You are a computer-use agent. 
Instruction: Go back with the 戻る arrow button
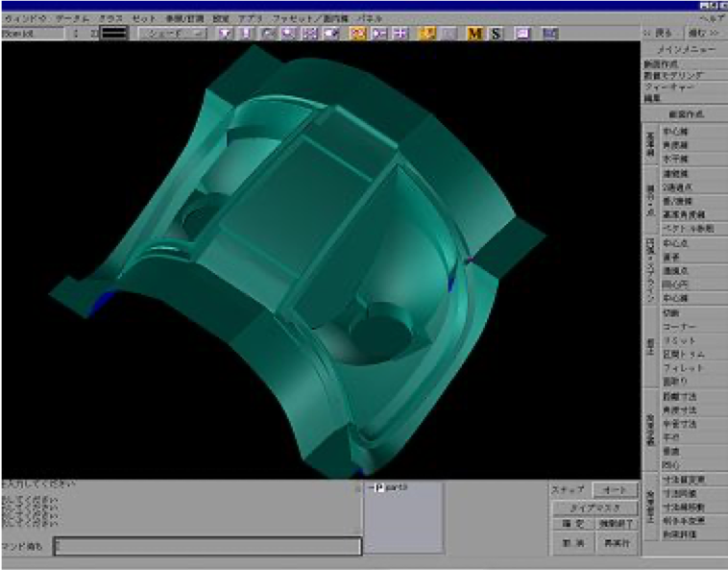(660, 33)
